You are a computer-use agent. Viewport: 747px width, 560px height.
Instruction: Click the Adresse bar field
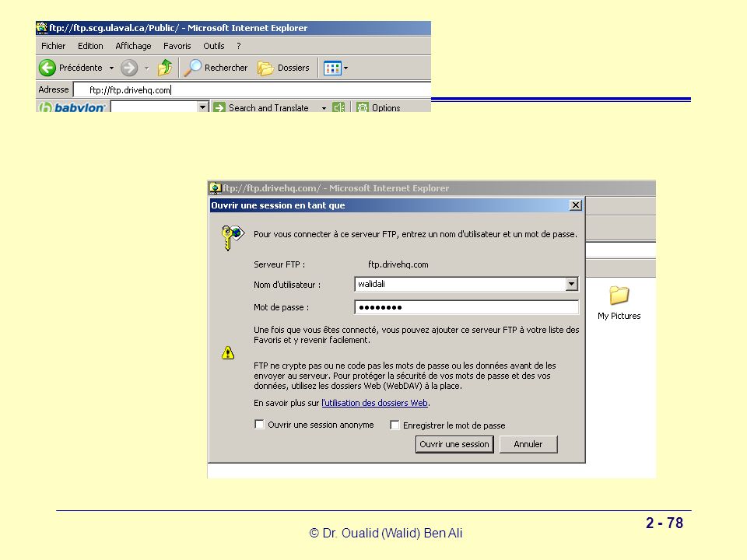pyautogui.click(x=252, y=89)
